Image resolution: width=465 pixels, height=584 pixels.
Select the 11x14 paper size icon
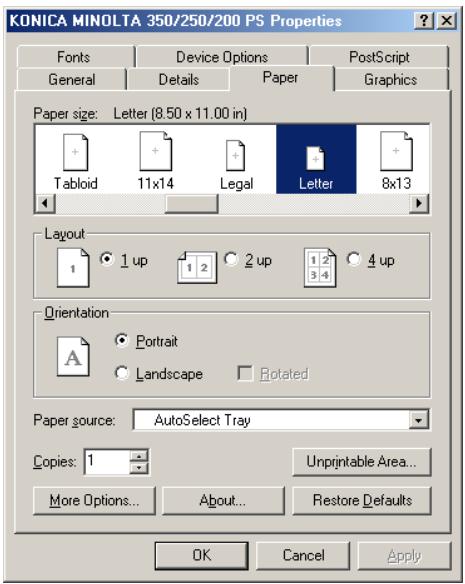pos(156,151)
